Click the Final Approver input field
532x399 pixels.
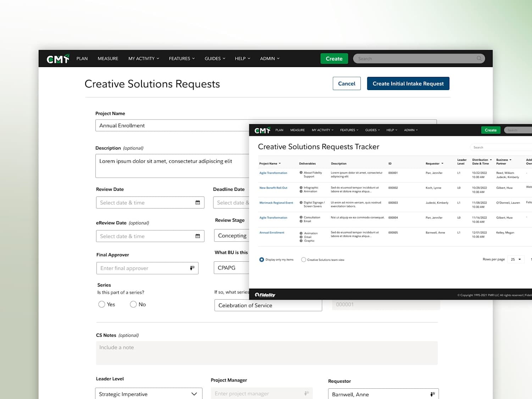[x=147, y=268]
